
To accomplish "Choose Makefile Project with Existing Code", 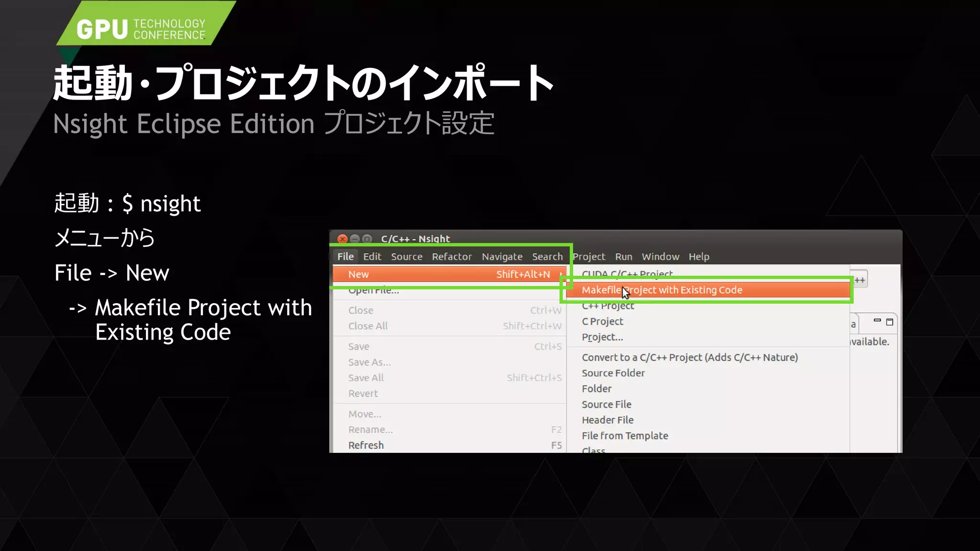I will (707, 290).
